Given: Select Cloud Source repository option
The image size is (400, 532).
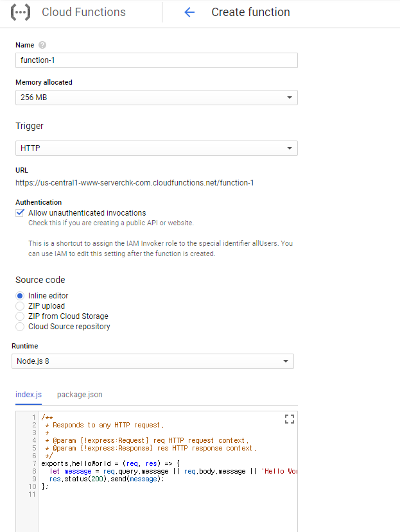Looking at the screenshot, I should (20, 327).
